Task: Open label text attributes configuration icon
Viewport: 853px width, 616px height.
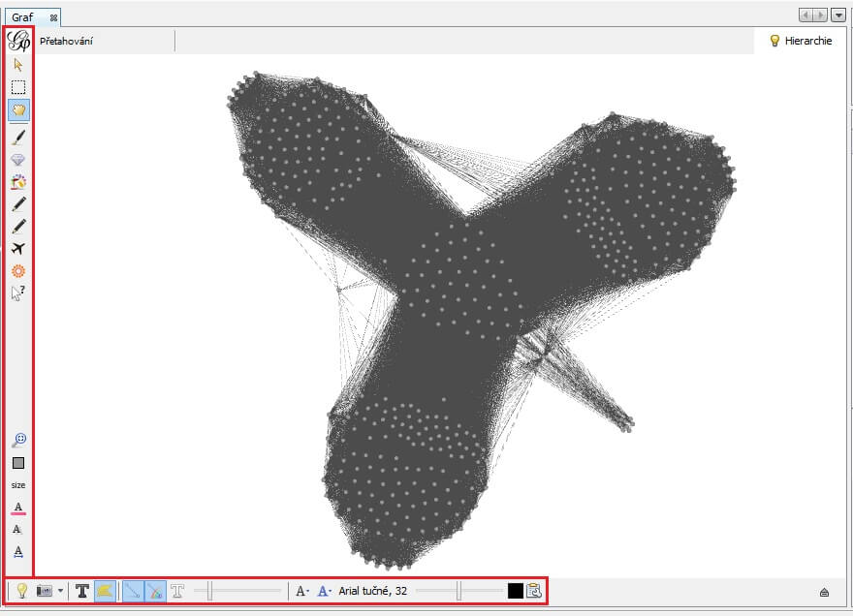Action: 534,591
